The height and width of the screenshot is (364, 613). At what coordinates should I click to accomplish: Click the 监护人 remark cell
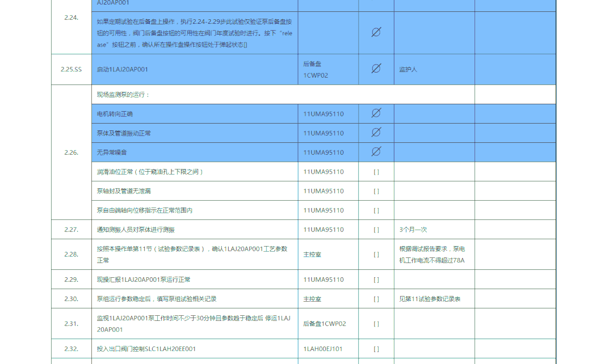tap(408, 69)
